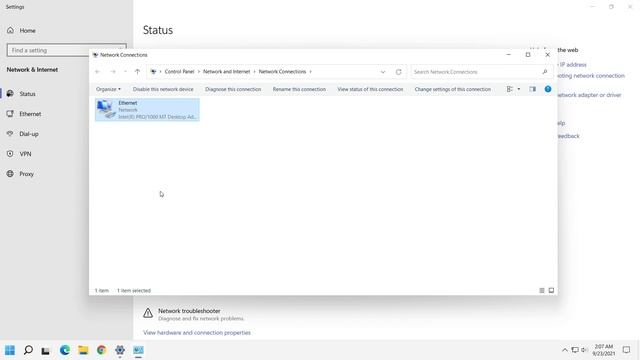Image resolution: width=640 pixels, height=360 pixels.
Task: Open taskbar Search
Action: tap(28, 350)
